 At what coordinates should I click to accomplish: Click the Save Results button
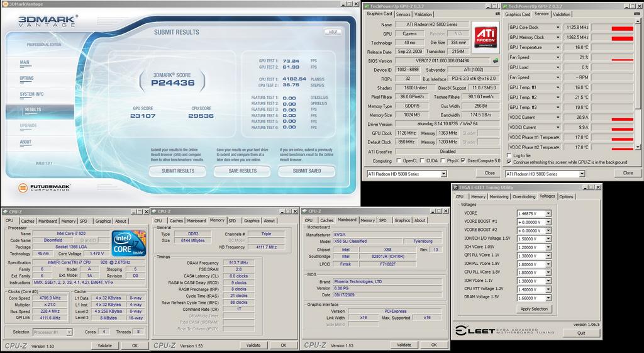tap(242, 171)
